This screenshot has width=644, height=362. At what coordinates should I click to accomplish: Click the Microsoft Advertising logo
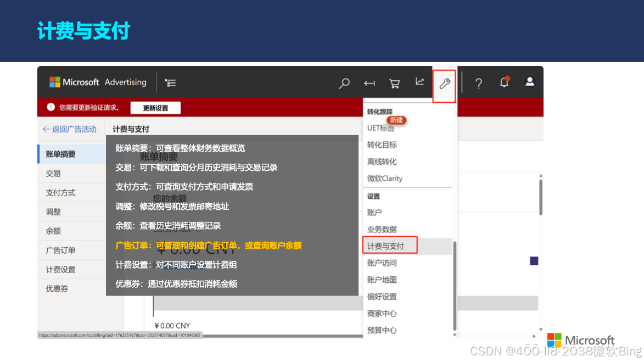(x=98, y=82)
